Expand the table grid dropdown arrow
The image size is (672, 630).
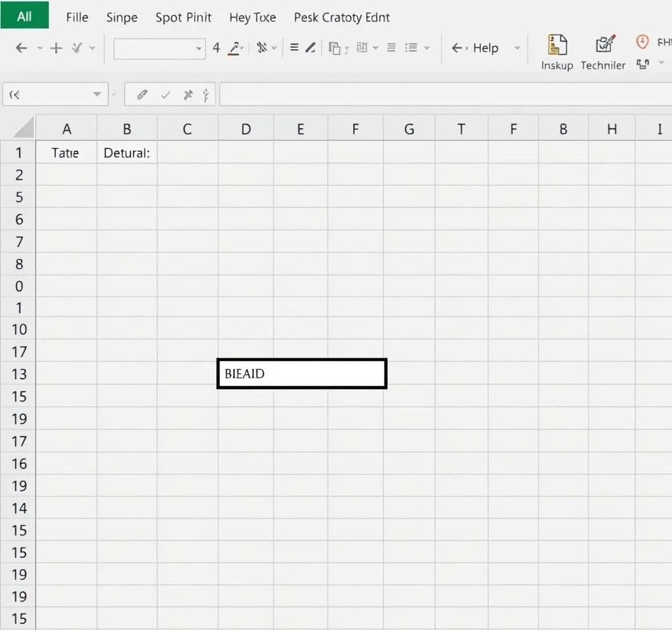[x=375, y=48]
